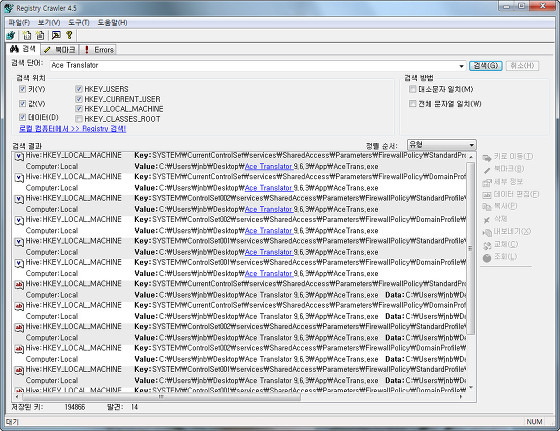Enable 전체 문자열 일치(W) whole string match
Viewport: 560px width, 431px height.
point(412,104)
